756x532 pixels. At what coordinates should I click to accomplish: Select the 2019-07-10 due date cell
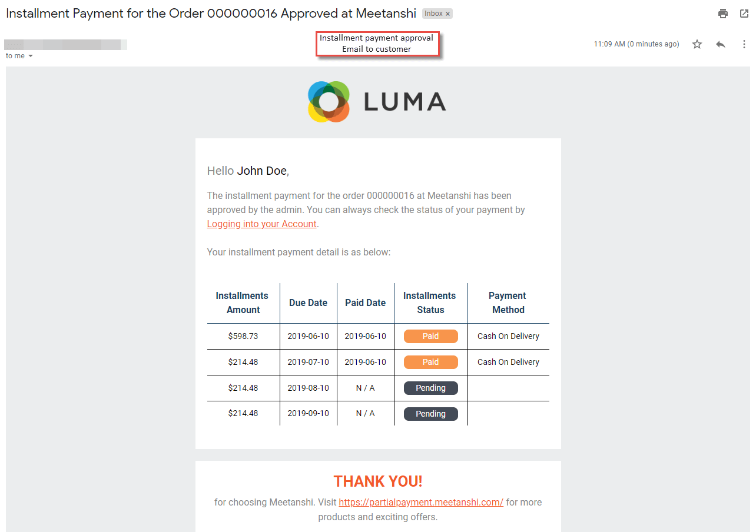click(x=309, y=362)
